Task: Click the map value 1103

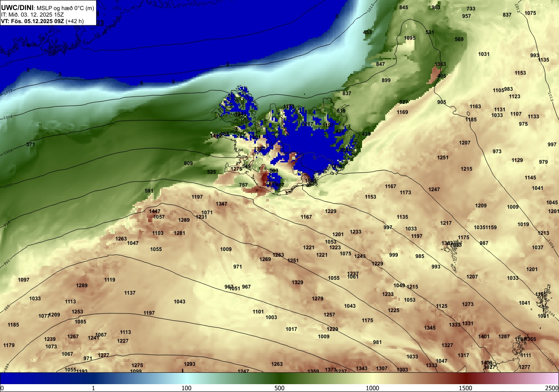Action: coord(158,233)
